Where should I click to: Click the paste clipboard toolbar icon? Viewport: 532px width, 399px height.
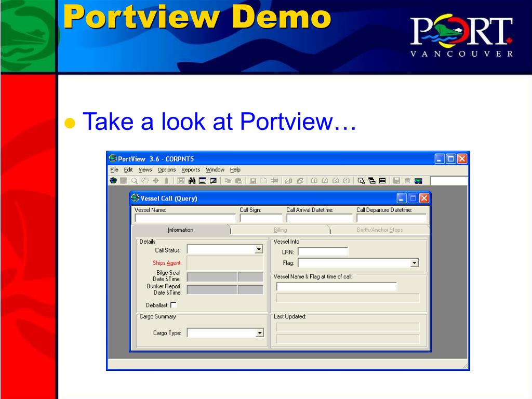click(238, 181)
